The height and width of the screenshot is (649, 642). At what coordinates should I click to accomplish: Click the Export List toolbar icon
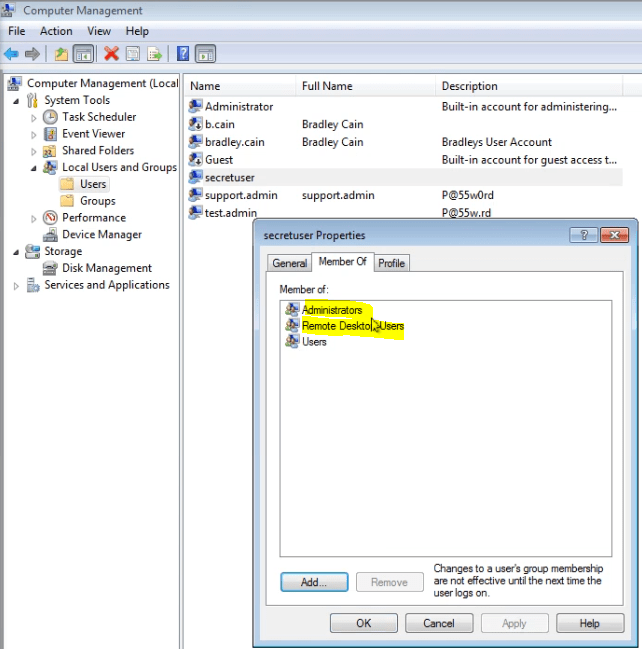155,54
